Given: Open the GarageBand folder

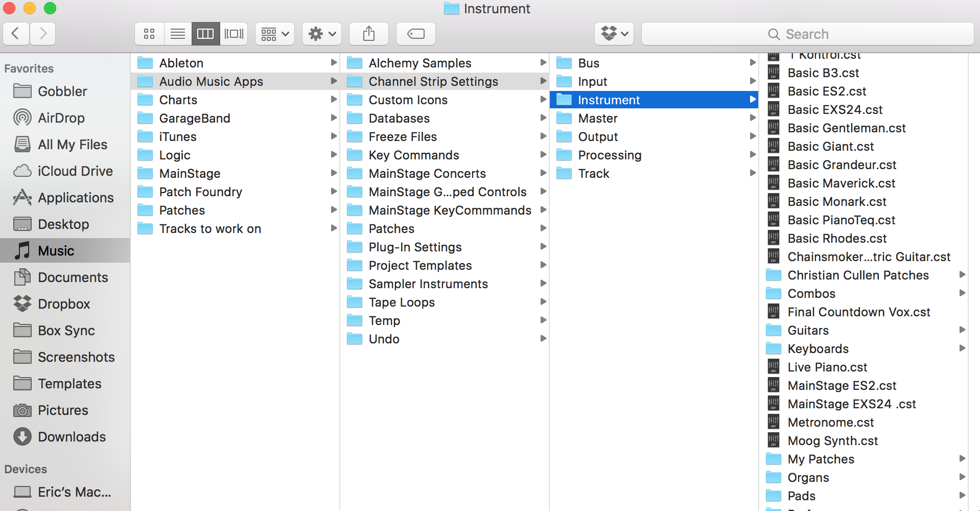Looking at the screenshot, I should pos(235,118).
